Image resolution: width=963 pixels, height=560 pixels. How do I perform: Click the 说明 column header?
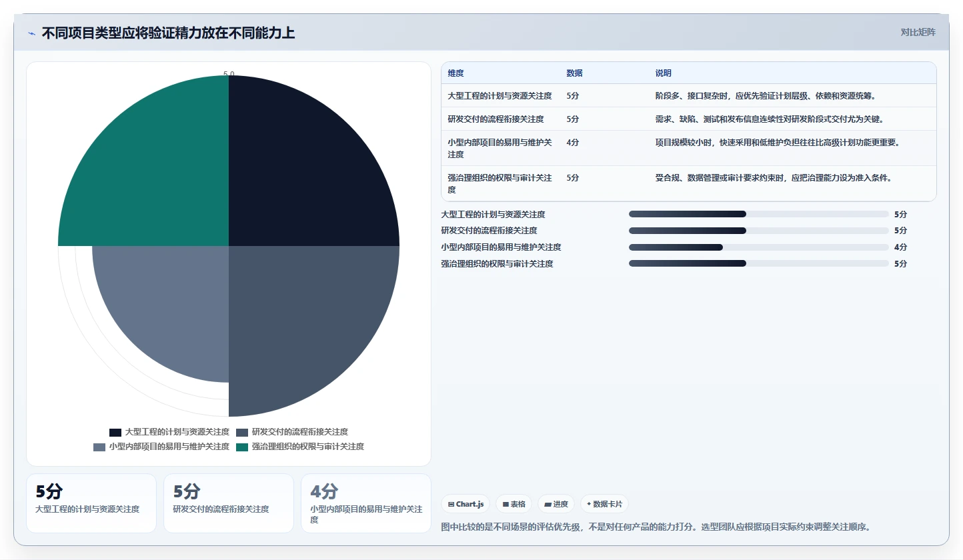[663, 73]
